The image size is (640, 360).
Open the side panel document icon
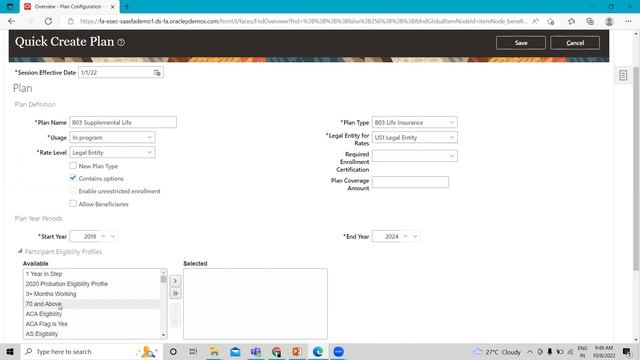pos(623,75)
